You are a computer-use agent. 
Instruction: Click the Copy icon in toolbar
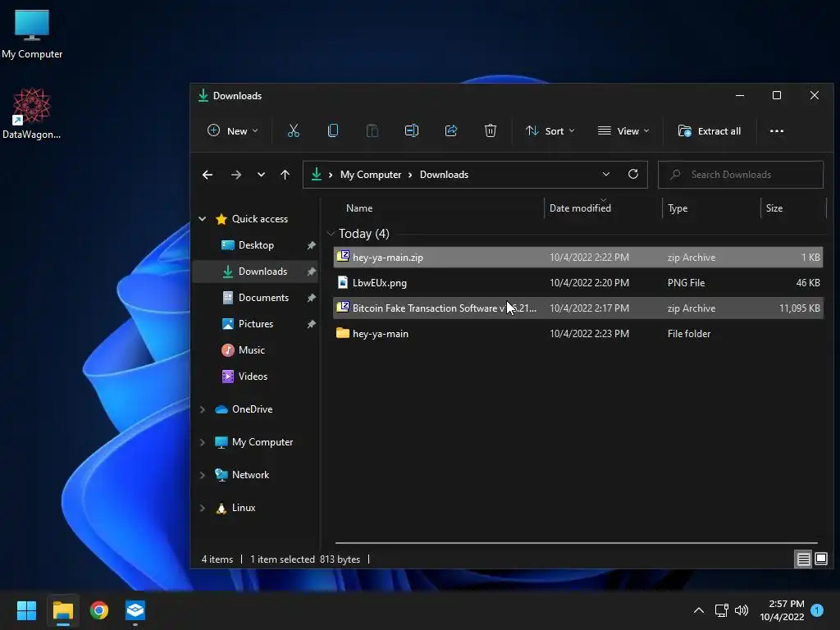[333, 130]
